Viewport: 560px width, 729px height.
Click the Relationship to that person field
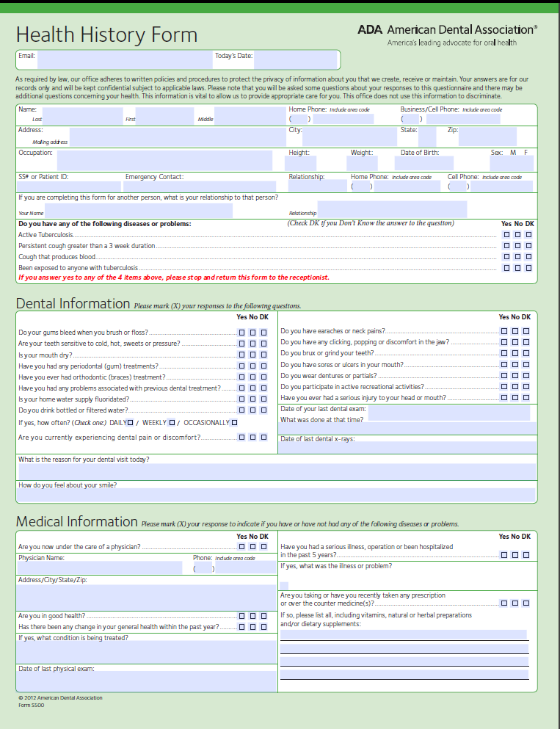point(392,210)
